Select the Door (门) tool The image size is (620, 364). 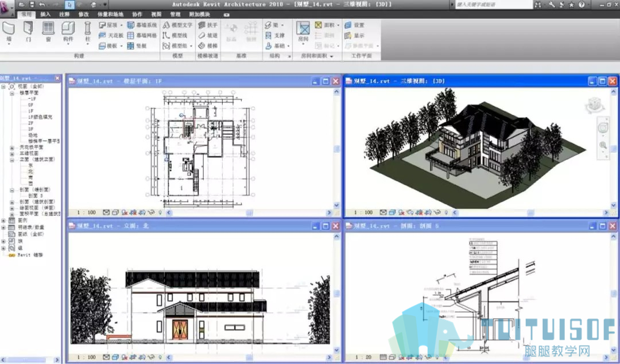click(x=28, y=32)
